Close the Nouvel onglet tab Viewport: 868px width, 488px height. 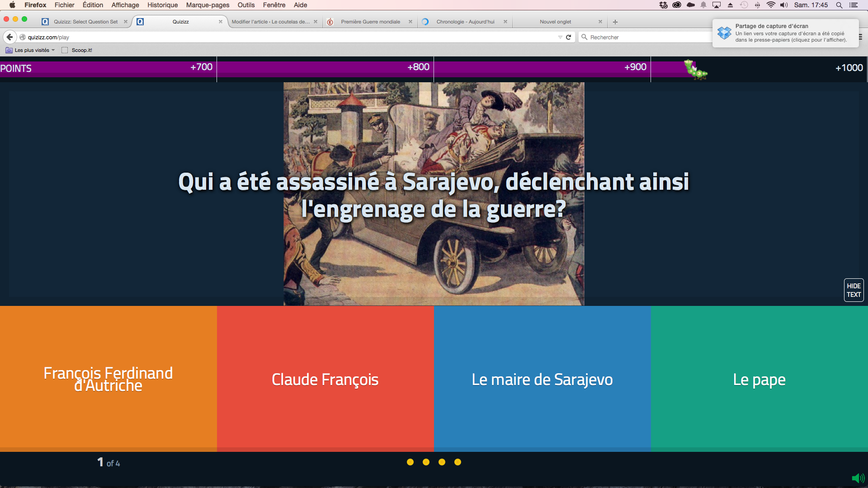click(600, 22)
